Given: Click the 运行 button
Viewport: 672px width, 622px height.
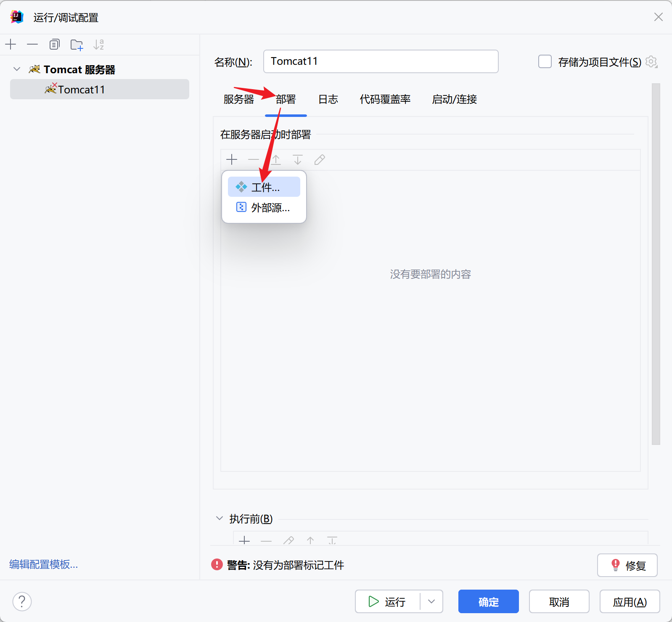Looking at the screenshot, I should [x=388, y=601].
